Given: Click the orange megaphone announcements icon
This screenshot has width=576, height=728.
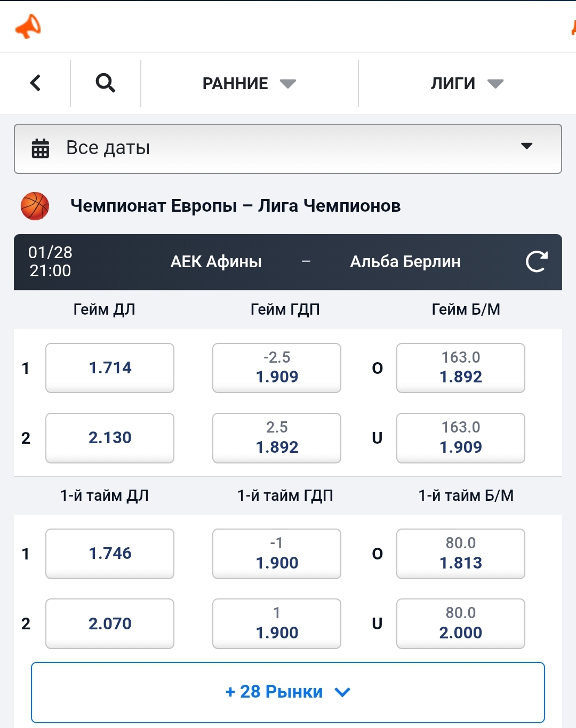Looking at the screenshot, I should pos(28,26).
